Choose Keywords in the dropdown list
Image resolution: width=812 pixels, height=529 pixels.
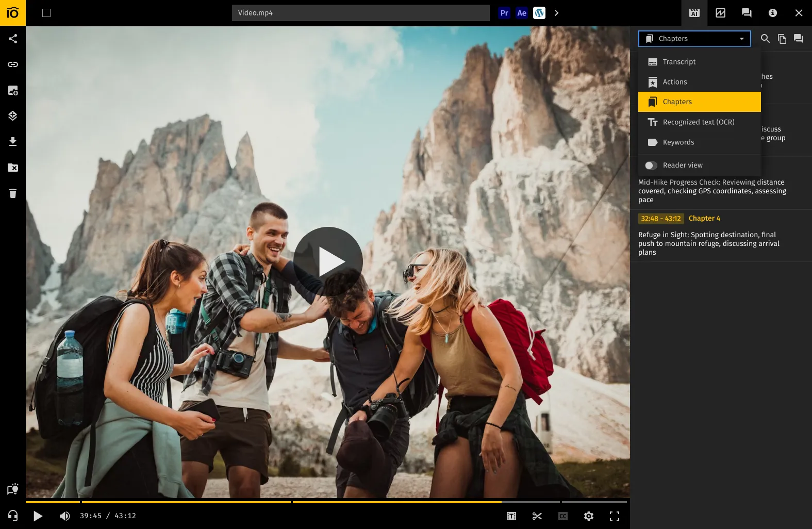(x=678, y=142)
